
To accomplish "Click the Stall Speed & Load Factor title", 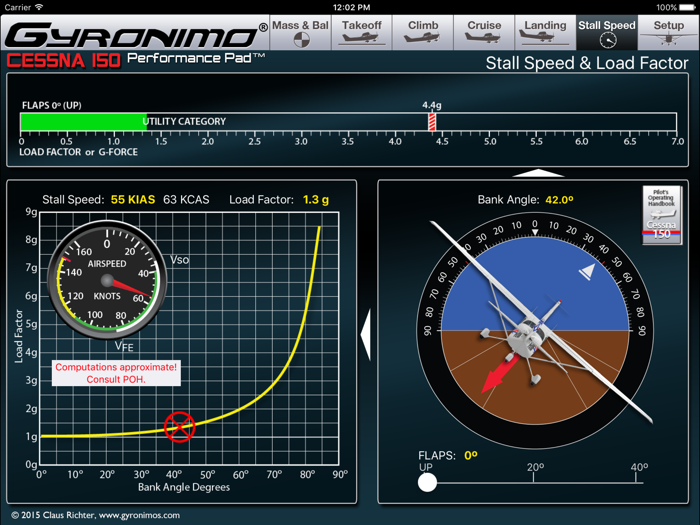I will (587, 63).
